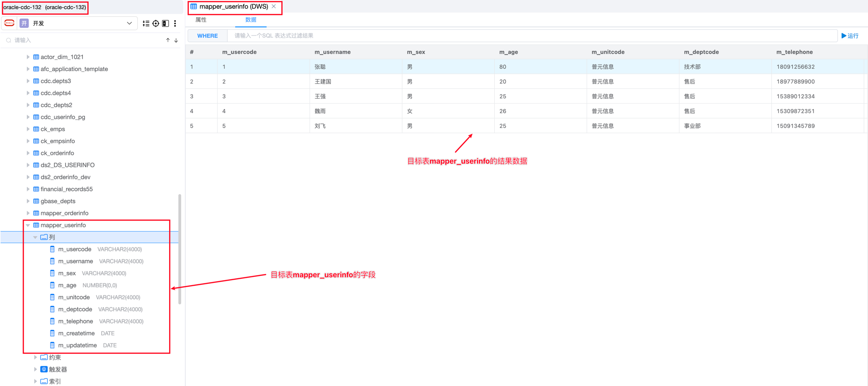The image size is (868, 386).
Task: Select the ds2_orderinfo_dev table in tree
Action: click(66, 177)
